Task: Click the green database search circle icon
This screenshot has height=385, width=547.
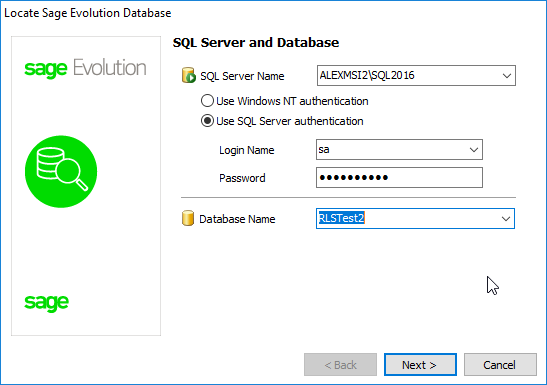Action: [61, 172]
